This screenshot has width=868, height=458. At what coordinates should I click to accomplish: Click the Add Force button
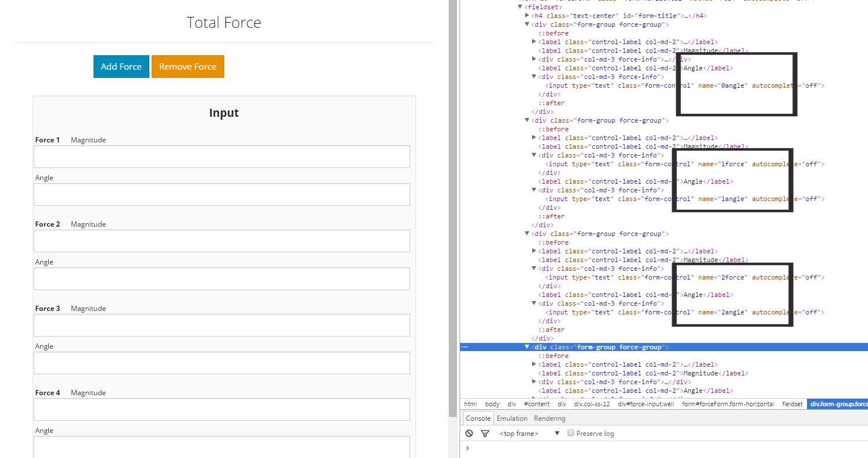(121, 67)
